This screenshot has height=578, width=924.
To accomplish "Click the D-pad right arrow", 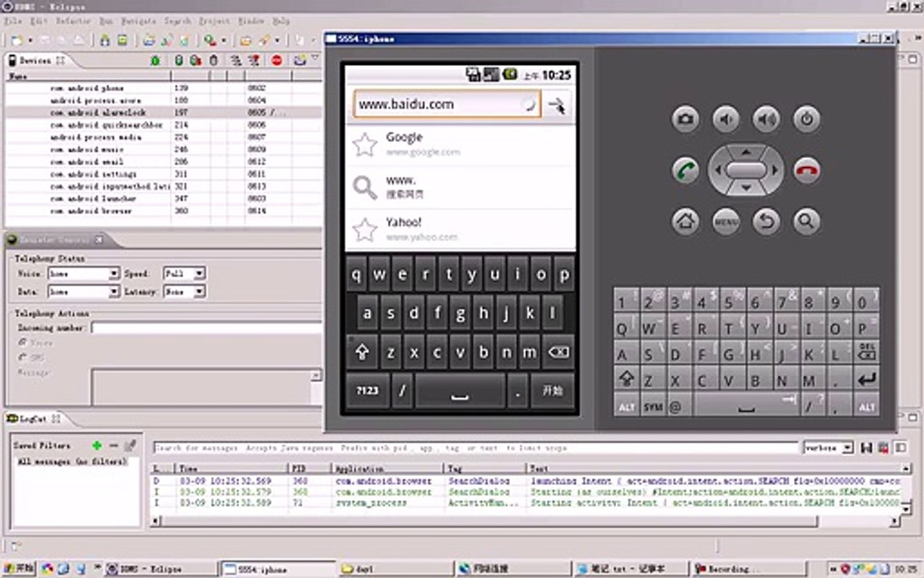I will coord(775,170).
